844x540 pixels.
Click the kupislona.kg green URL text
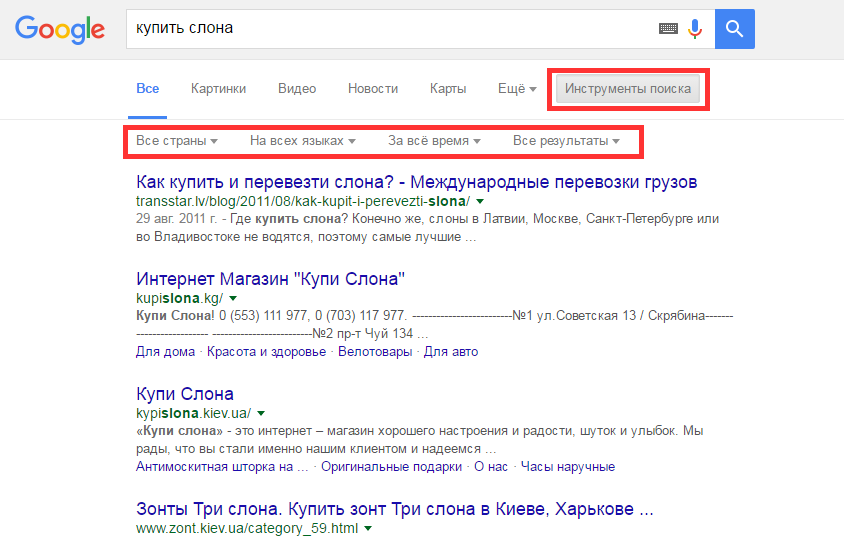(x=179, y=298)
